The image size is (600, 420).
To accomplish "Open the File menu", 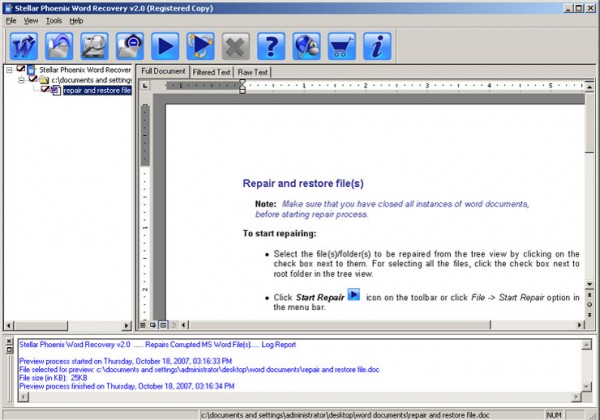I will click(11, 21).
